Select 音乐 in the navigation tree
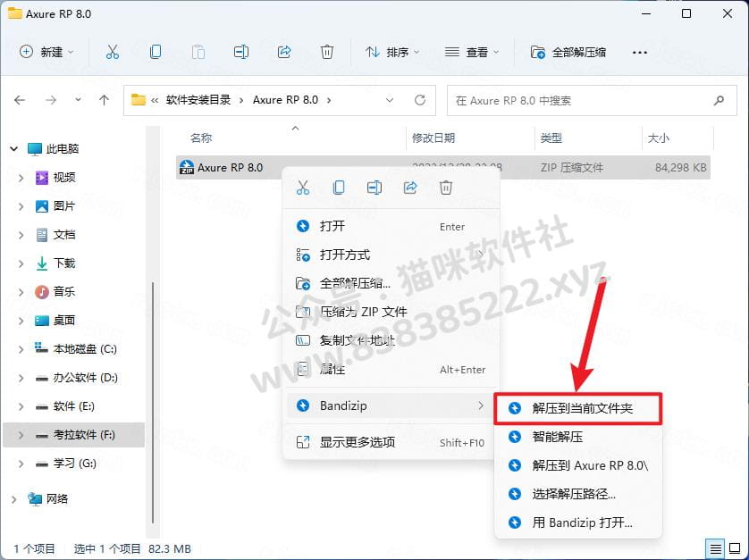This screenshot has height=560, width=749. pos(64,292)
